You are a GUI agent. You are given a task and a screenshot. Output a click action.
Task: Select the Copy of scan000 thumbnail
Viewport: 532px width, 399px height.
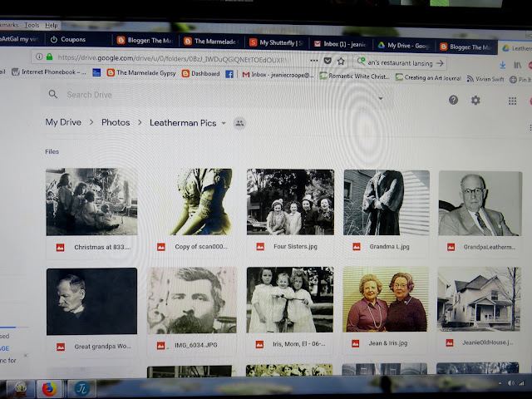(201, 202)
